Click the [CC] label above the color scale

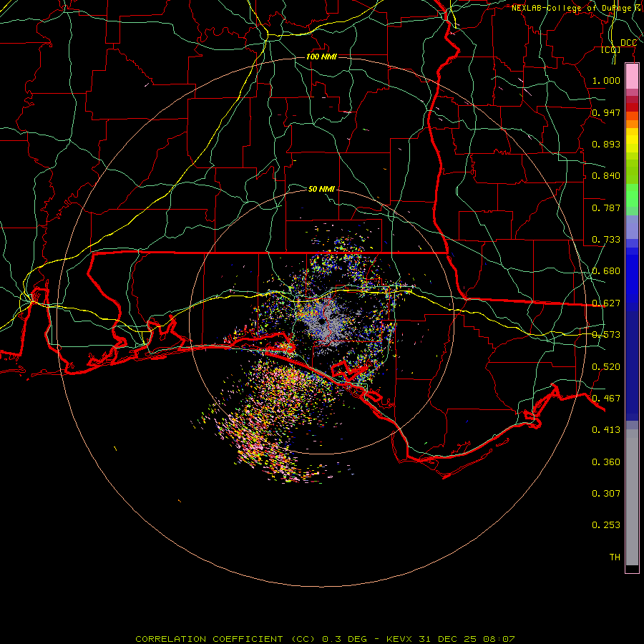coord(611,49)
